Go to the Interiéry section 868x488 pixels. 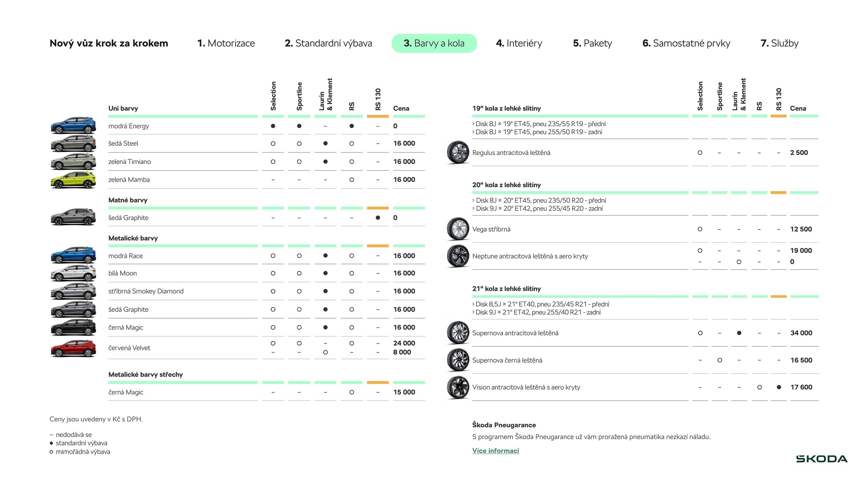519,43
